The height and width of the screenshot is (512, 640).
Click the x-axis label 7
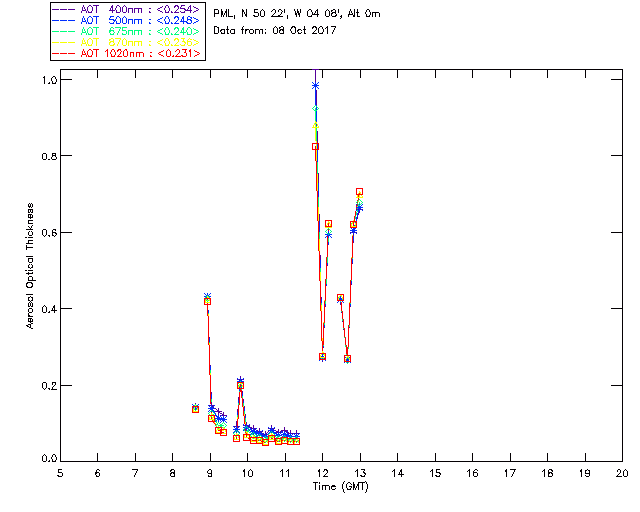[x=135, y=473]
